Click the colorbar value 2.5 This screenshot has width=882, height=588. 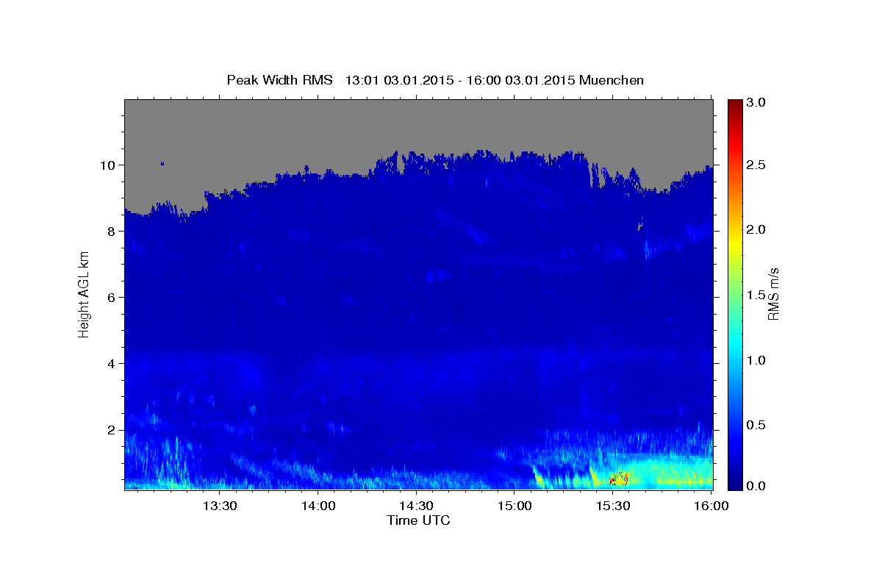[757, 165]
